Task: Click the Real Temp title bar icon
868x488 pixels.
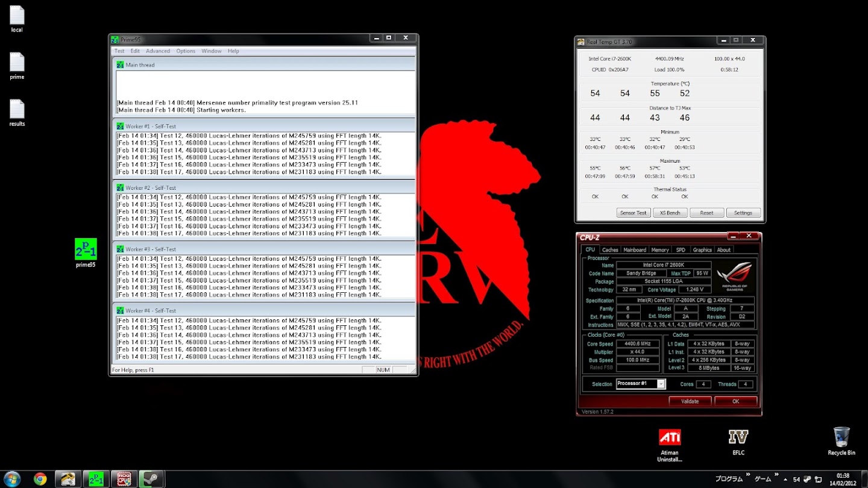Action: 581,42
